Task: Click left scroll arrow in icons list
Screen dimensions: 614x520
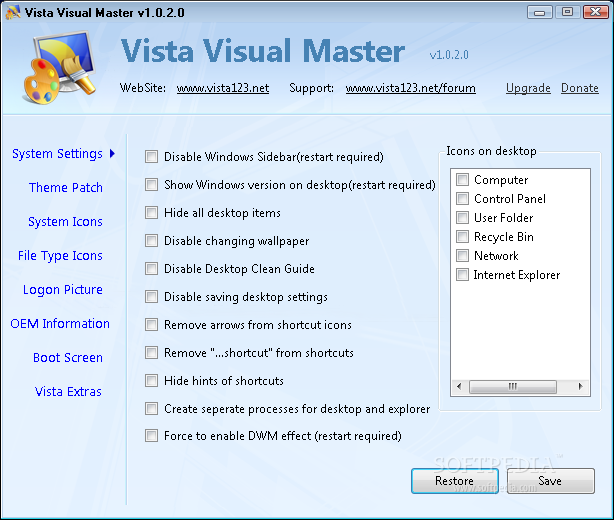Action: coord(459,387)
